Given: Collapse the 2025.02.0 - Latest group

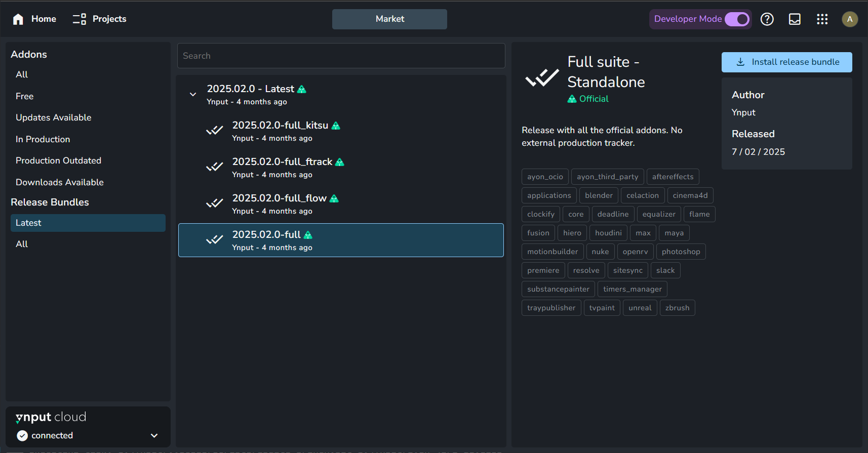Looking at the screenshot, I should point(193,95).
